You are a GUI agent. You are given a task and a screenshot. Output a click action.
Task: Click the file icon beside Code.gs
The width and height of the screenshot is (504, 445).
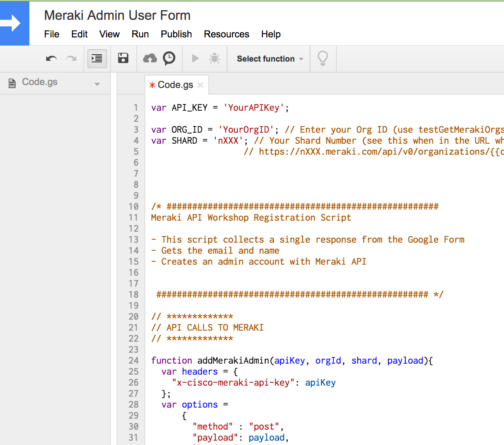[x=12, y=83]
